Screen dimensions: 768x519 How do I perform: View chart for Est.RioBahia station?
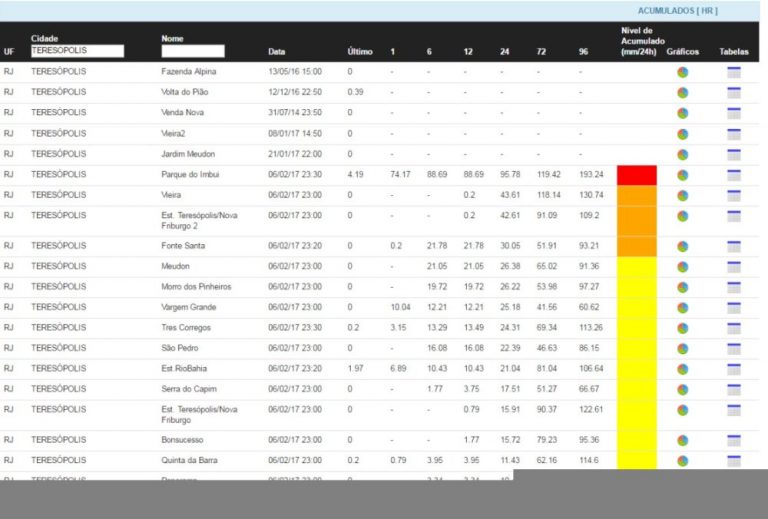[682, 368]
